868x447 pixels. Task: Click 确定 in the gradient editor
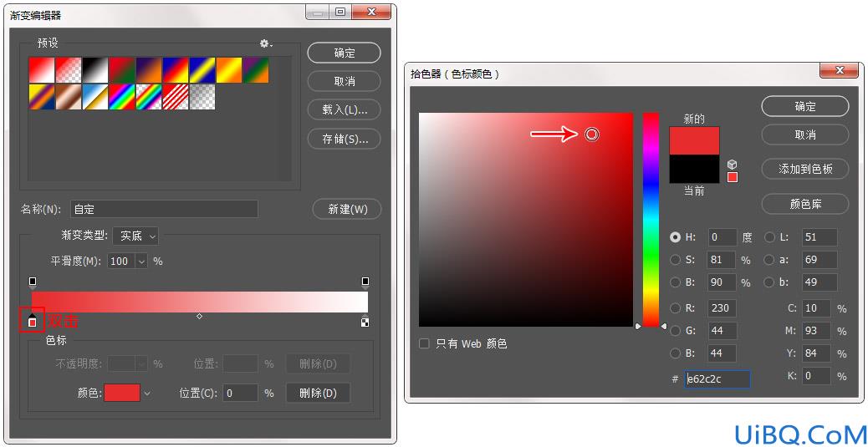(345, 53)
